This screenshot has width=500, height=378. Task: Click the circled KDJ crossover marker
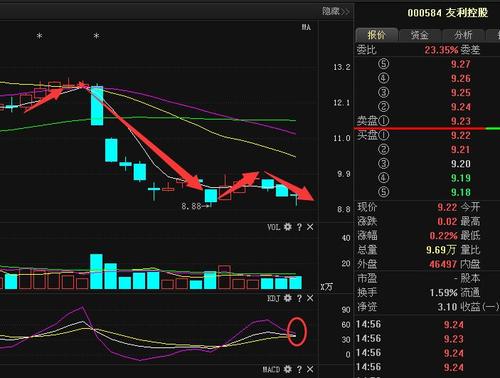pyautogui.click(x=296, y=332)
